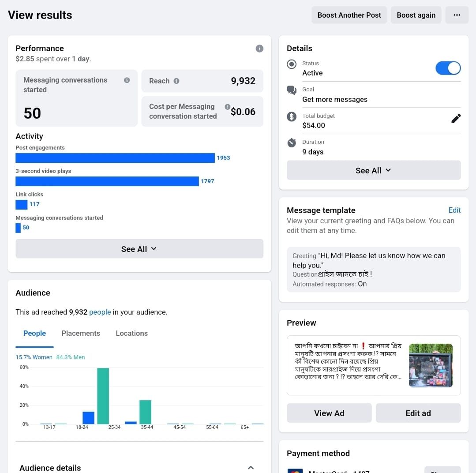This screenshot has height=473, width=476.
Task: Click the pencil icon to edit Total budget
Action: [456, 118]
